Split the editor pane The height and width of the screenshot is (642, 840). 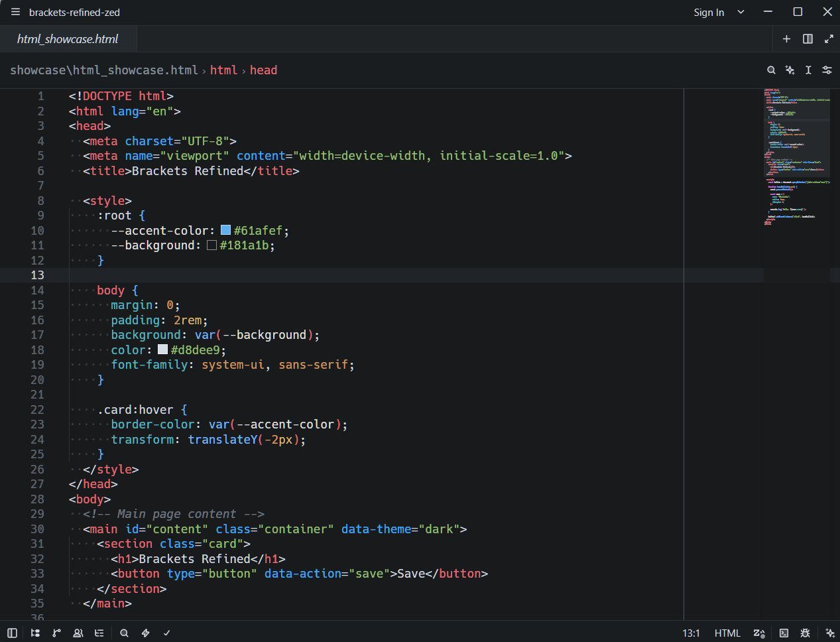click(808, 39)
